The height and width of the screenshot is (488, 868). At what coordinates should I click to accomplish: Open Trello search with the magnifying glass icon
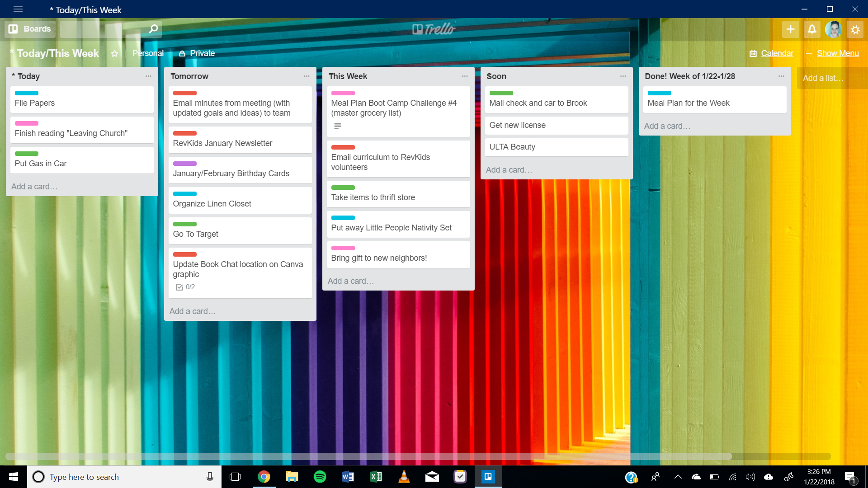[152, 28]
